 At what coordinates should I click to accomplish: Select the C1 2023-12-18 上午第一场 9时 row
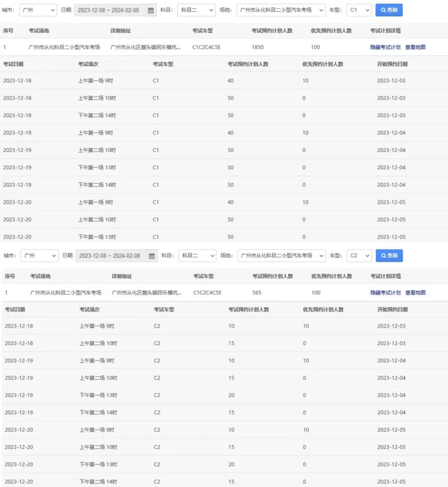[224, 81]
